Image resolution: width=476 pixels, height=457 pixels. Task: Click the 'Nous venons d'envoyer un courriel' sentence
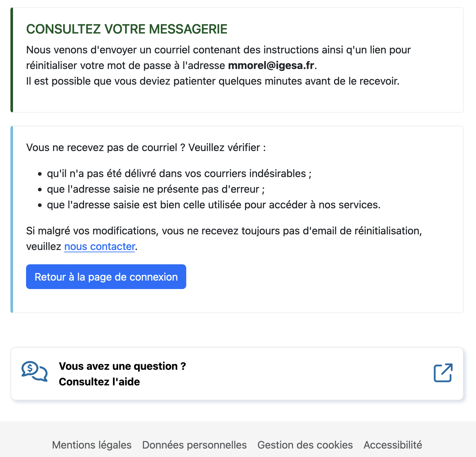coord(218,58)
